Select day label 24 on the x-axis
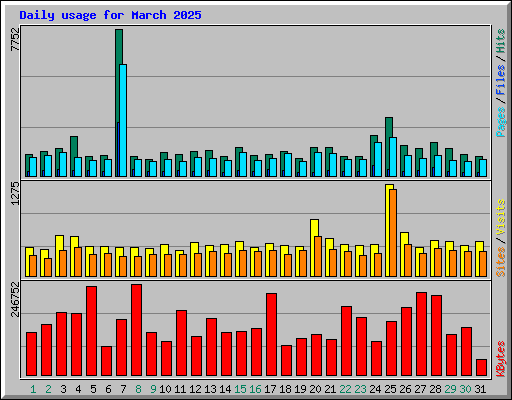 coord(375,389)
